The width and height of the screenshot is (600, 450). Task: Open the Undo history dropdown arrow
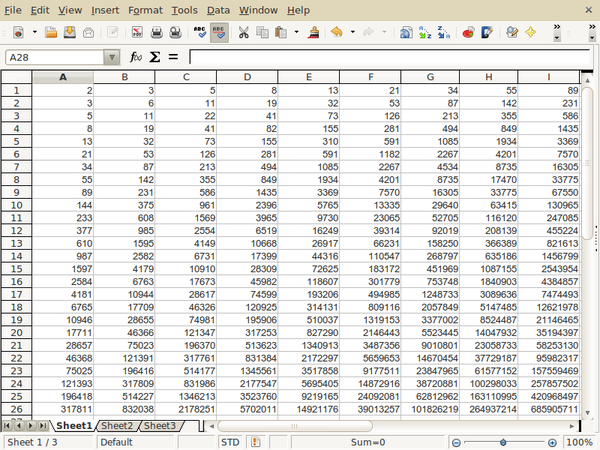[352, 33]
